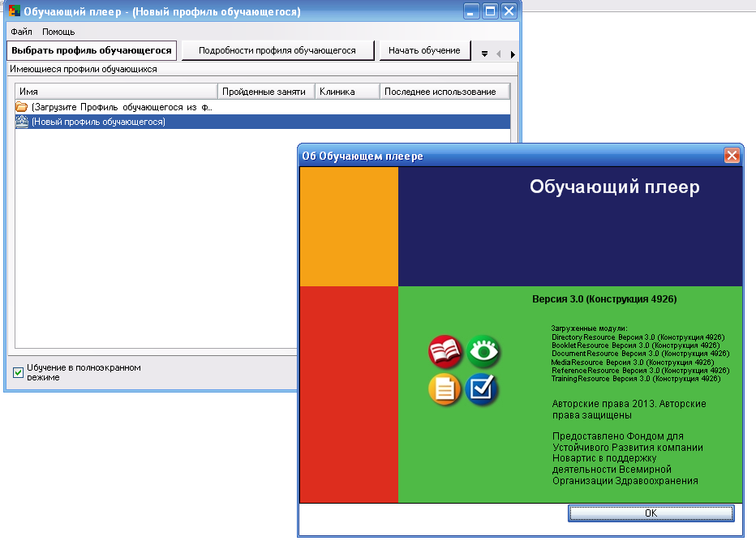Open the toolbar overflow dropdown arrow
756x545 pixels.
point(484,54)
